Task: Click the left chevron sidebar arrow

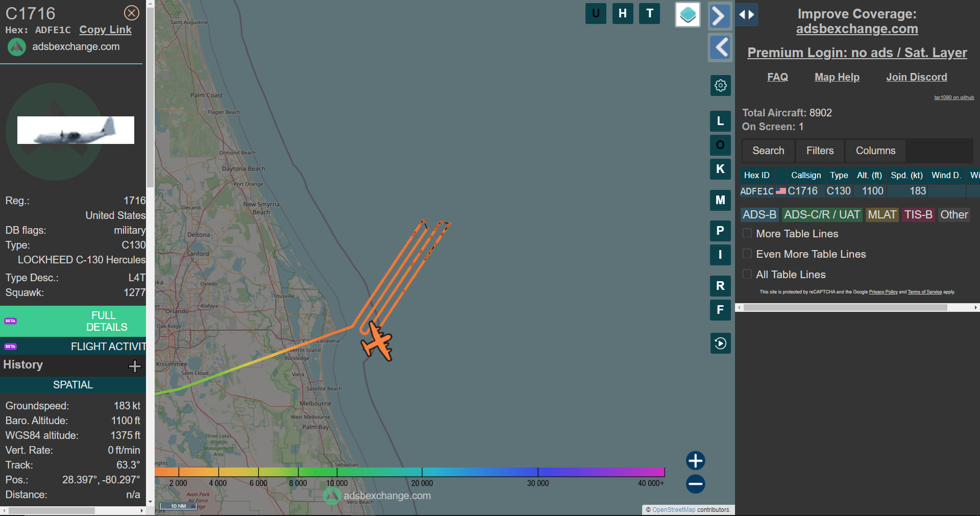Action: click(720, 47)
